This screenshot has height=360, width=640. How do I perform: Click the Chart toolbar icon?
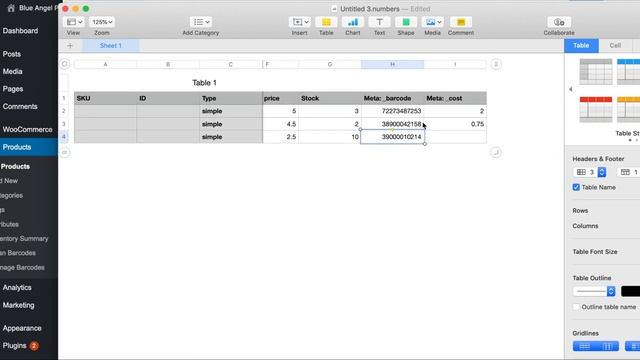tap(353, 22)
